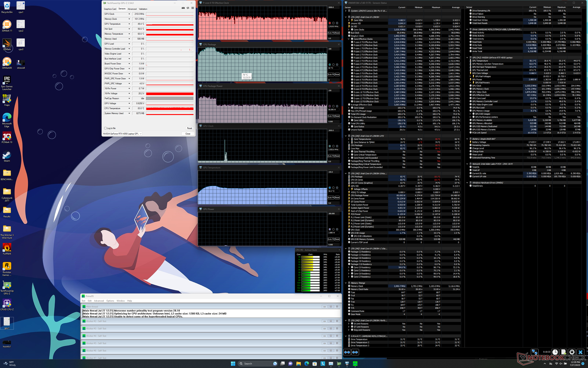Open the GPU-Z hamburger menu icon
The height and width of the screenshot is (368, 588).
pyautogui.click(x=192, y=8)
